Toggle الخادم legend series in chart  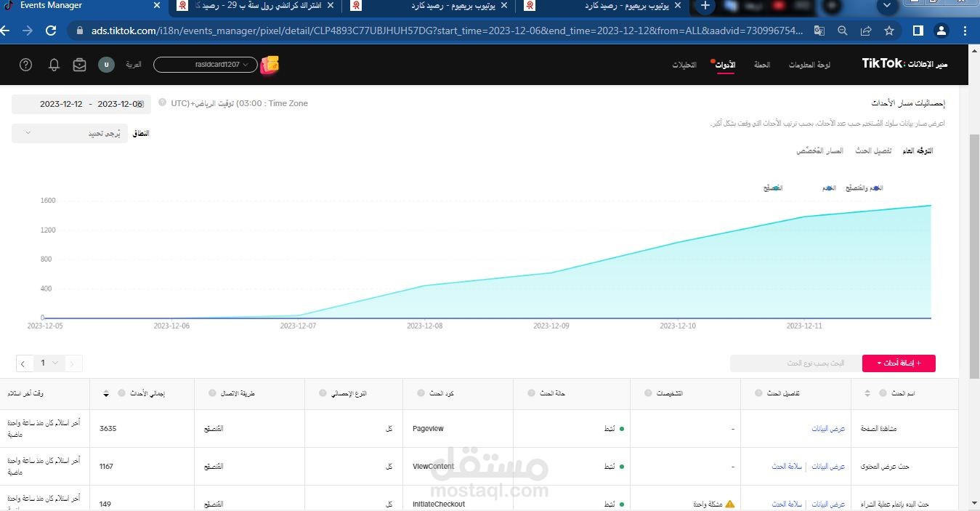pos(829,188)
